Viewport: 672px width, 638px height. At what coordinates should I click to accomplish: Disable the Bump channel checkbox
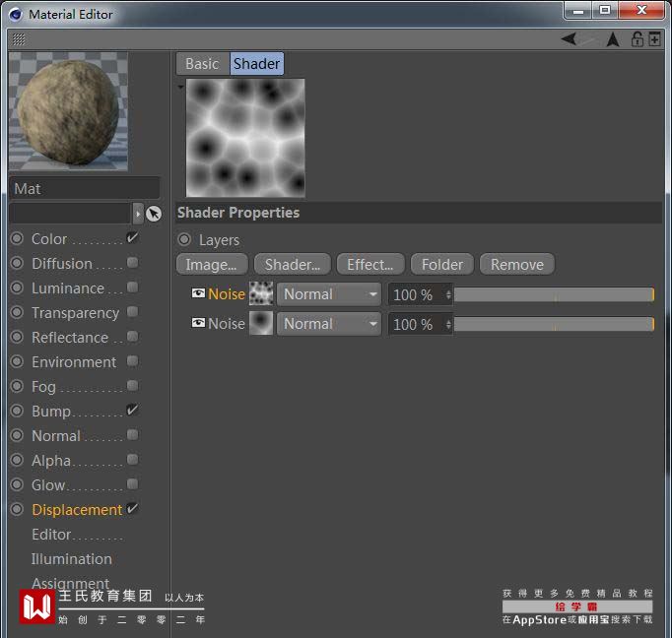pos(132,411)
